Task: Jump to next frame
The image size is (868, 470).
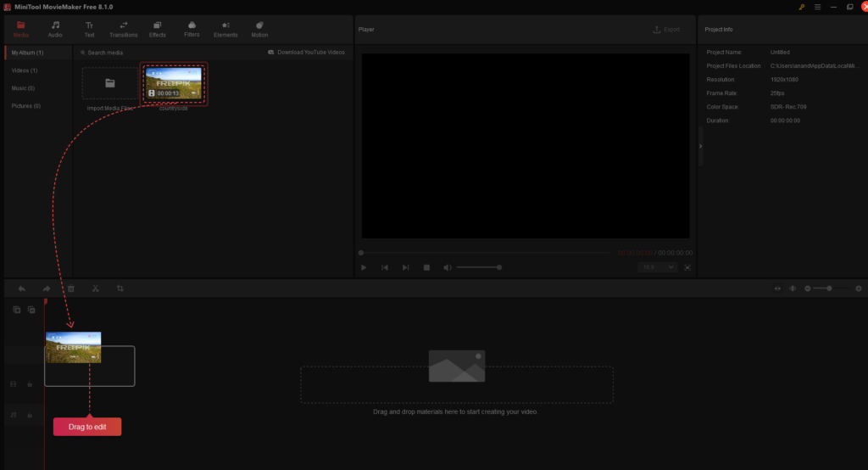Action: pos(406,267)
